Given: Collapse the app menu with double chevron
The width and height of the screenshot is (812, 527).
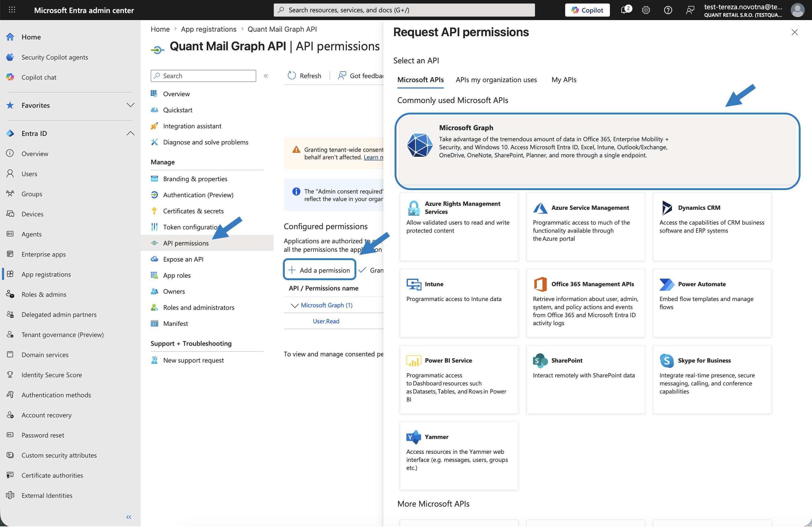Looking at the screenshot, I should coord(266,76).
